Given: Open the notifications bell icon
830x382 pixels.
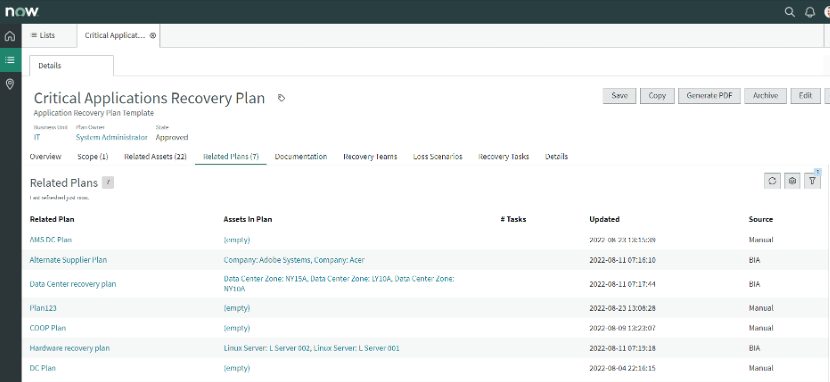Looking at the screenshot, I should (x=809, y=12).
